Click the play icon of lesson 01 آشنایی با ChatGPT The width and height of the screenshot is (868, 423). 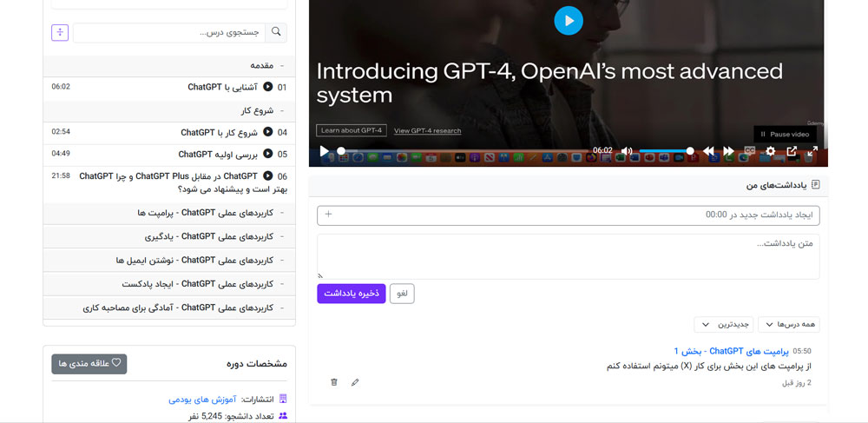coord(268,87)
